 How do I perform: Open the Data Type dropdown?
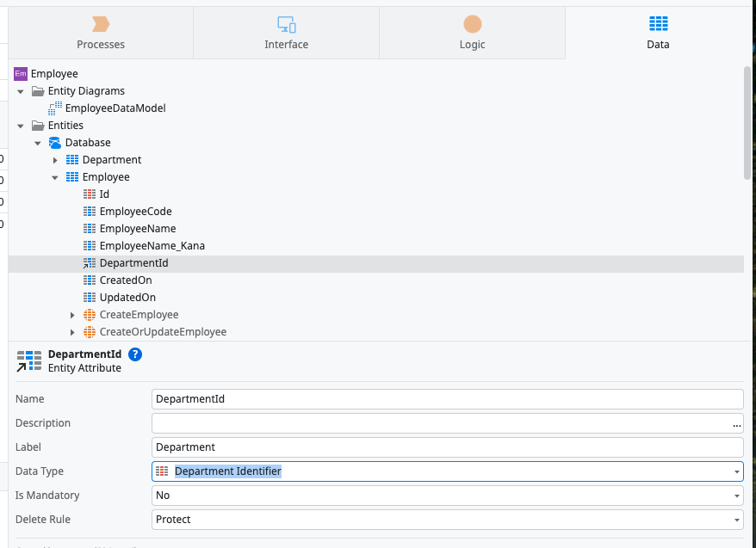[x=737, y=472]
